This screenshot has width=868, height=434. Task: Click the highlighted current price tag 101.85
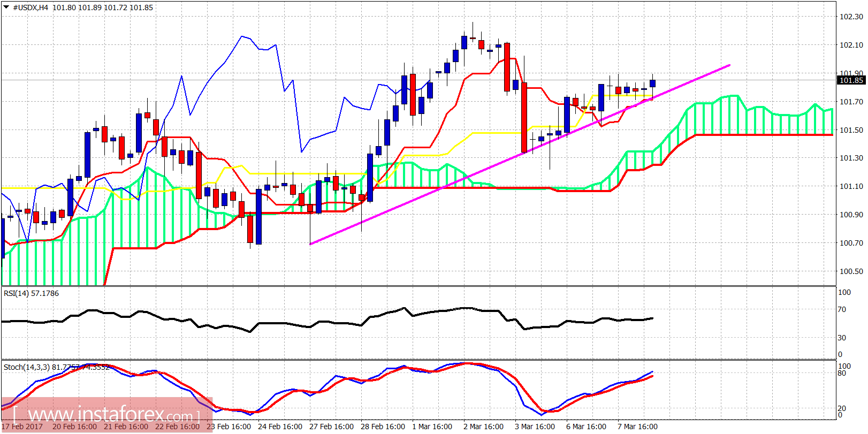(x=851, y=80)
